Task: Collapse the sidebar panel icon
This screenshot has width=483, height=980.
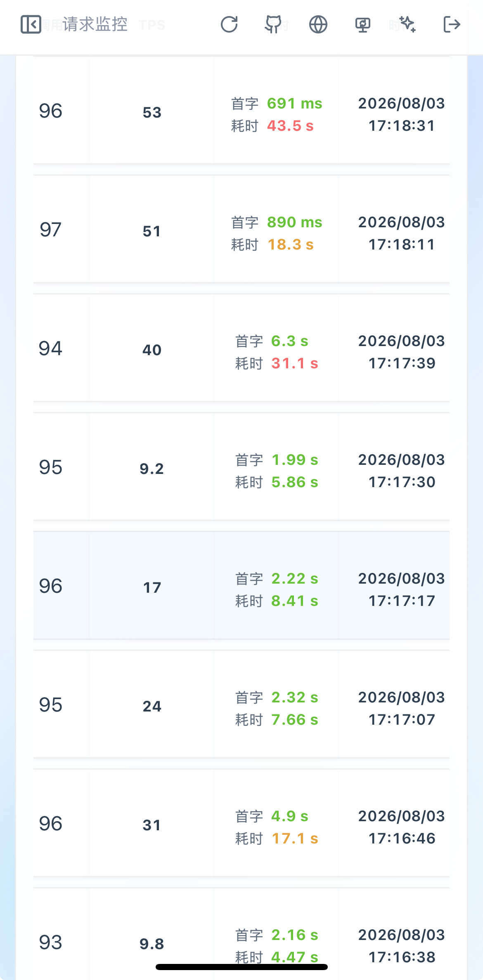Action: coord(31,24)
